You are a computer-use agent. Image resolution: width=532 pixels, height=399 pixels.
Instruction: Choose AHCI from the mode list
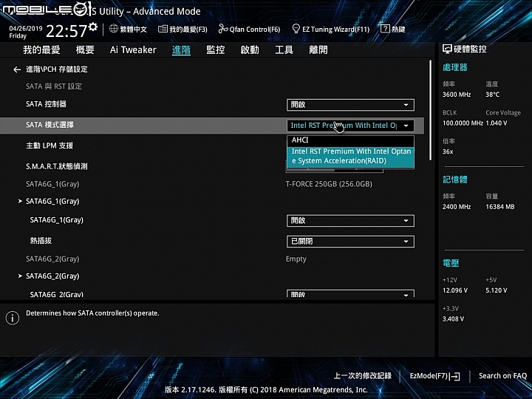tap(350, 140)
